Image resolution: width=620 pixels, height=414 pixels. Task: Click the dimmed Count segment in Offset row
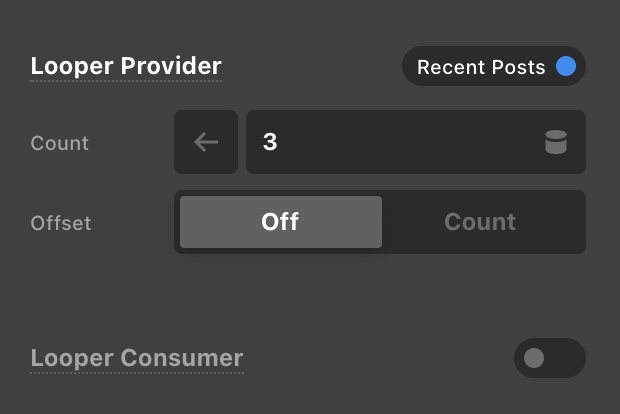[480, 222]
